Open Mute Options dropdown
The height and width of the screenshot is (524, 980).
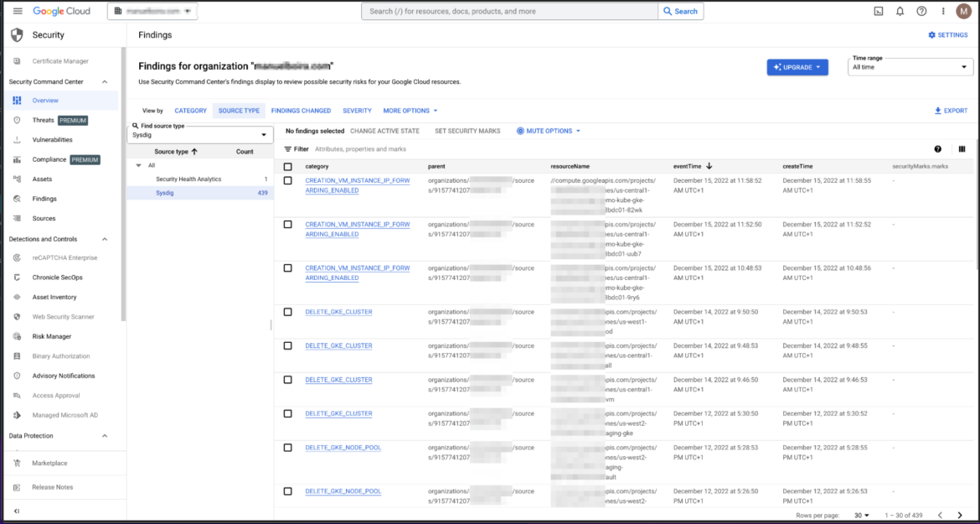549,132
